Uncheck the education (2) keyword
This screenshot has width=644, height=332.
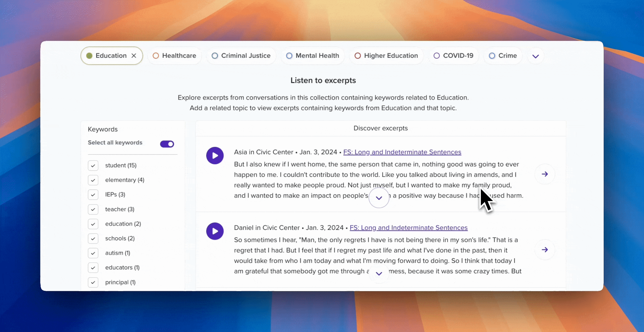pos(93,224)
